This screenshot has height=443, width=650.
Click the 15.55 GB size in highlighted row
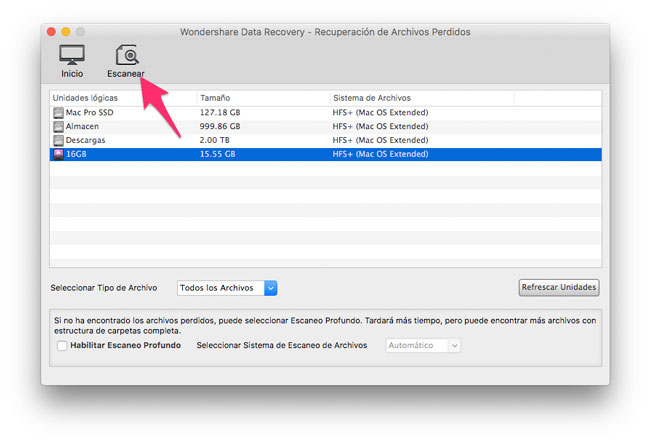[x=219, y=155]
